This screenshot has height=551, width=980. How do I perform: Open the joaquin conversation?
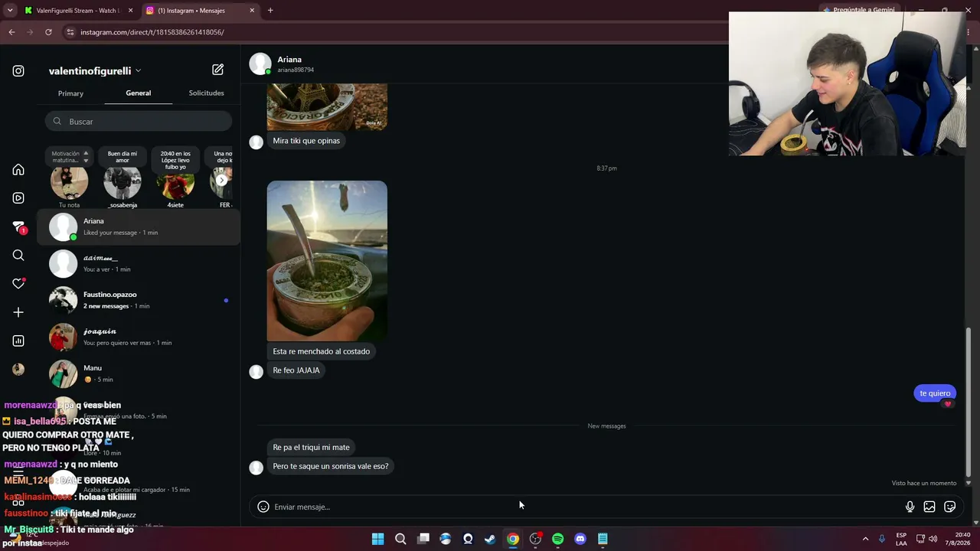pos(139,337)
